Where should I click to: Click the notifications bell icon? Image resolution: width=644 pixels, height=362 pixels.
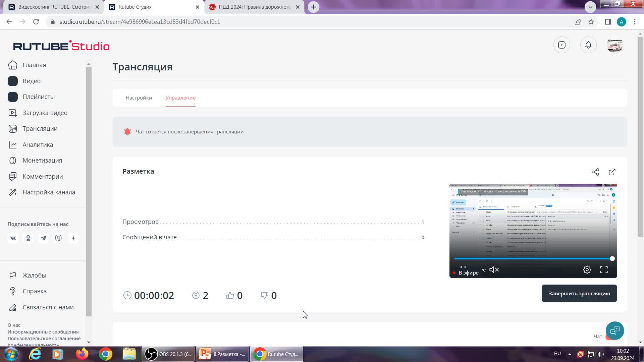tap(588, 45)
